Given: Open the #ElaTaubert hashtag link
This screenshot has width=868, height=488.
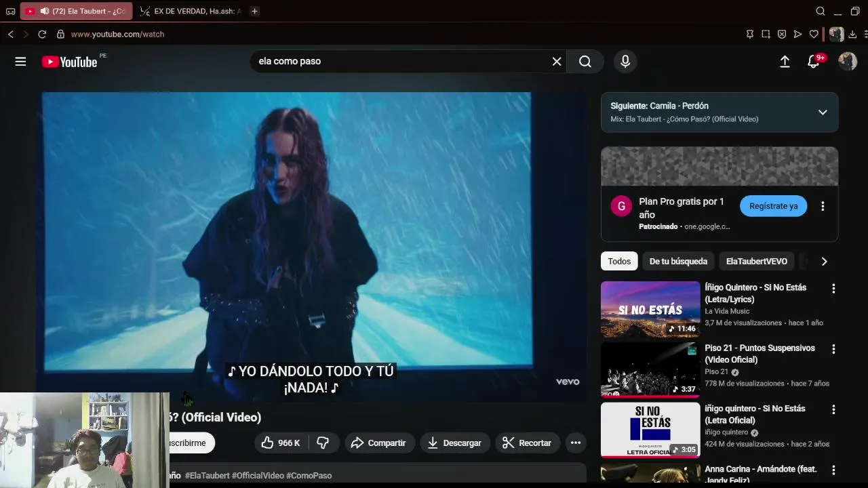Looking at the screenshot, I should [207, 476].
